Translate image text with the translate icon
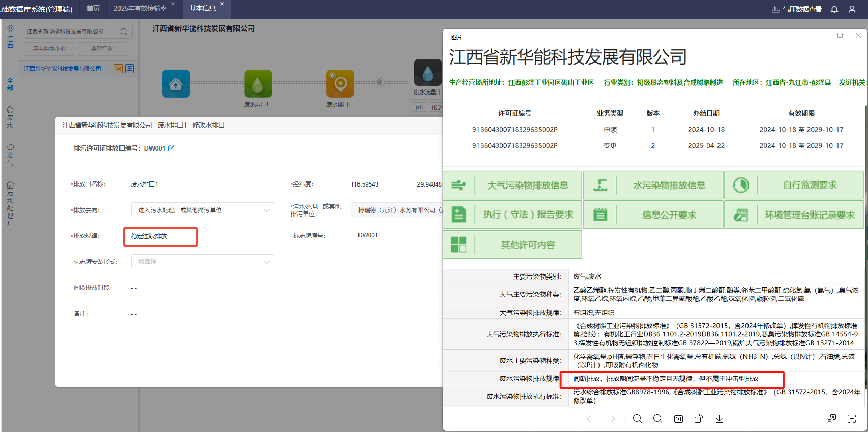The height and width of the screenshot is (432, 868). pos(831,419)
